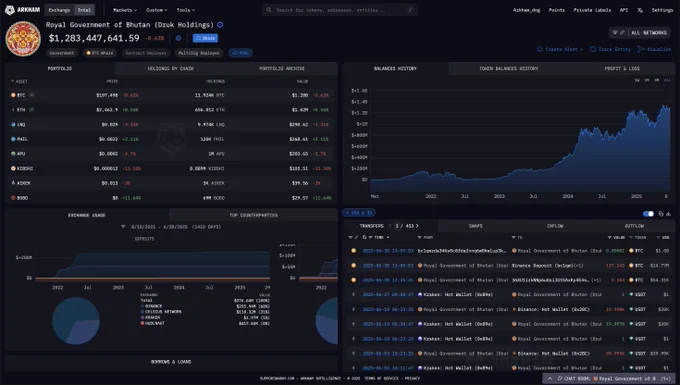The image size is (680, 385).
Task: Click the BTC coin icon in the portfolio
Action: point(13,95)
